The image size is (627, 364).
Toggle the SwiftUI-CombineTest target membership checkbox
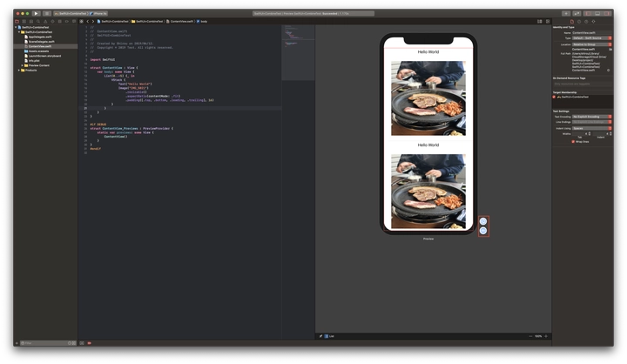click(x=556, y=97)
